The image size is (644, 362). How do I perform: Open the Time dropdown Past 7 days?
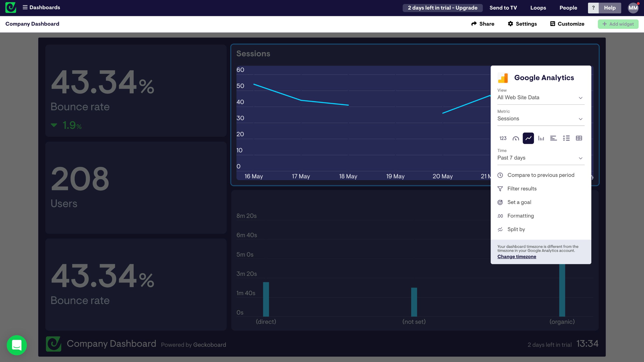[541, 158]
